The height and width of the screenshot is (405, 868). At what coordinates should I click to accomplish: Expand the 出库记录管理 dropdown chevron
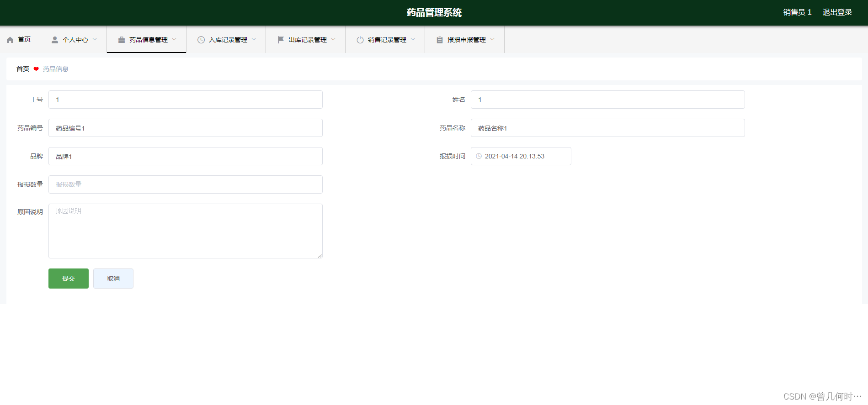[x=333, y=39]
